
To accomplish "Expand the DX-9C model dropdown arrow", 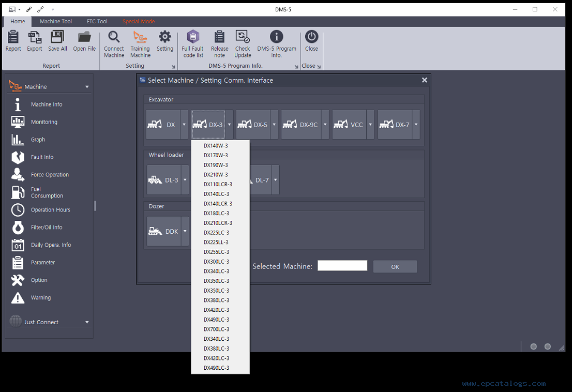I will pos(325,124).
